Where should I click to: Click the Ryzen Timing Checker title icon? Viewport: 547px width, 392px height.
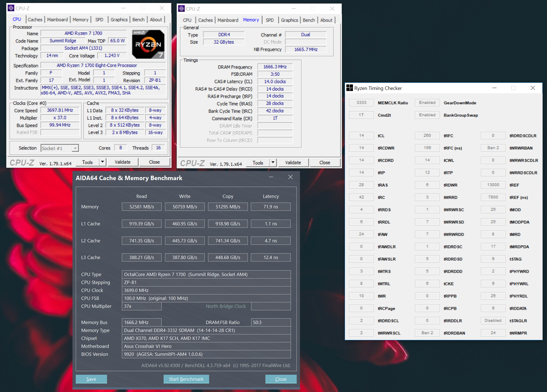pos(349,88)
